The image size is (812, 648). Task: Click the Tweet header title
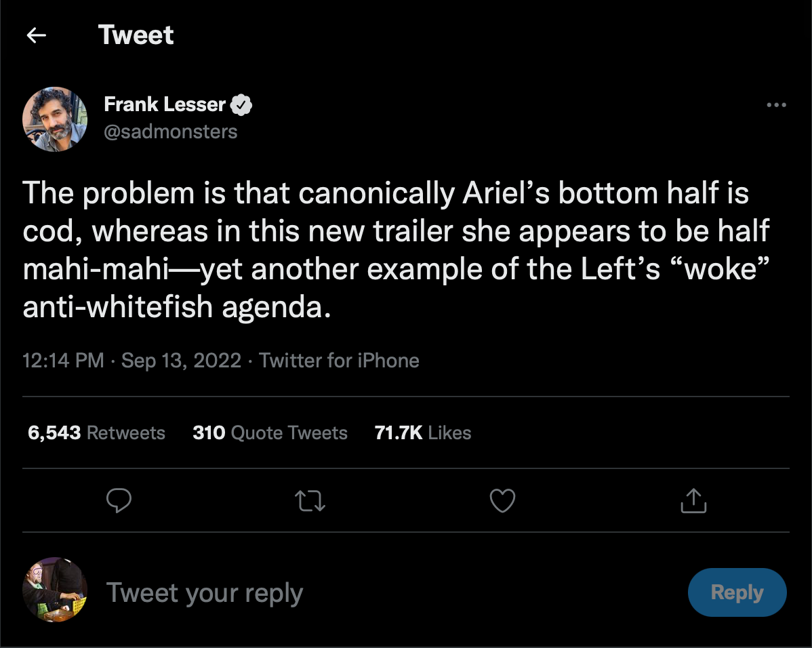(136, 35)
